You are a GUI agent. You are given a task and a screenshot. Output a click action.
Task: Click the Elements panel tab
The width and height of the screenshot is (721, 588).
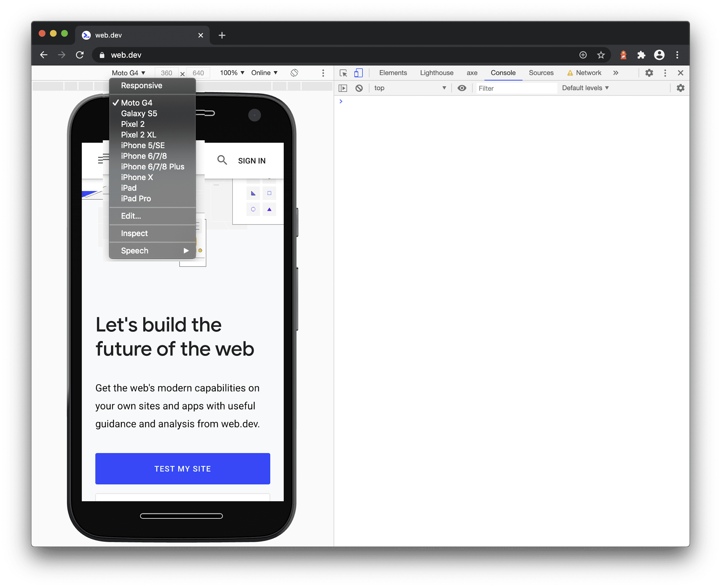point(393,73)
